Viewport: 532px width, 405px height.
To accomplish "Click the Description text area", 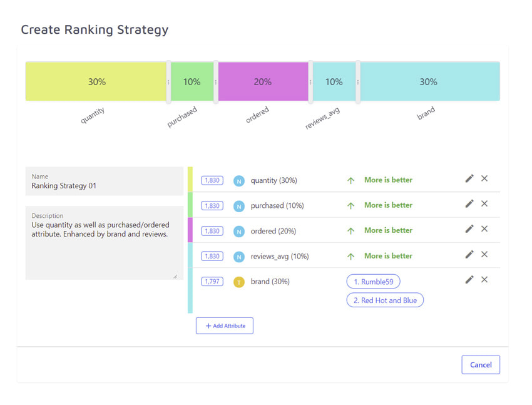I will coord(104,241).
